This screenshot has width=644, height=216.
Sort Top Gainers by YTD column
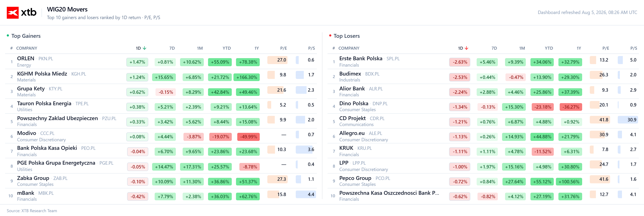(227, 48)
